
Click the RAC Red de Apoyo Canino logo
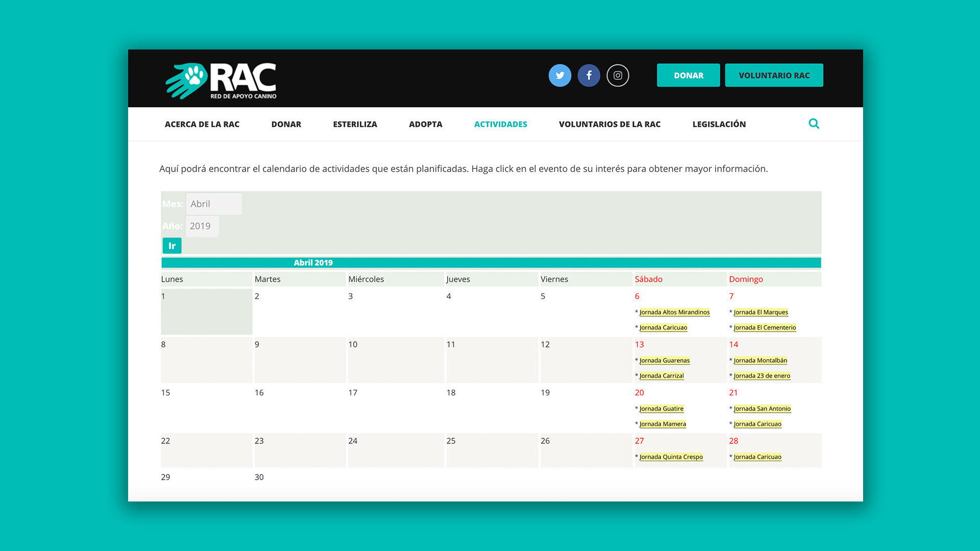221,81
